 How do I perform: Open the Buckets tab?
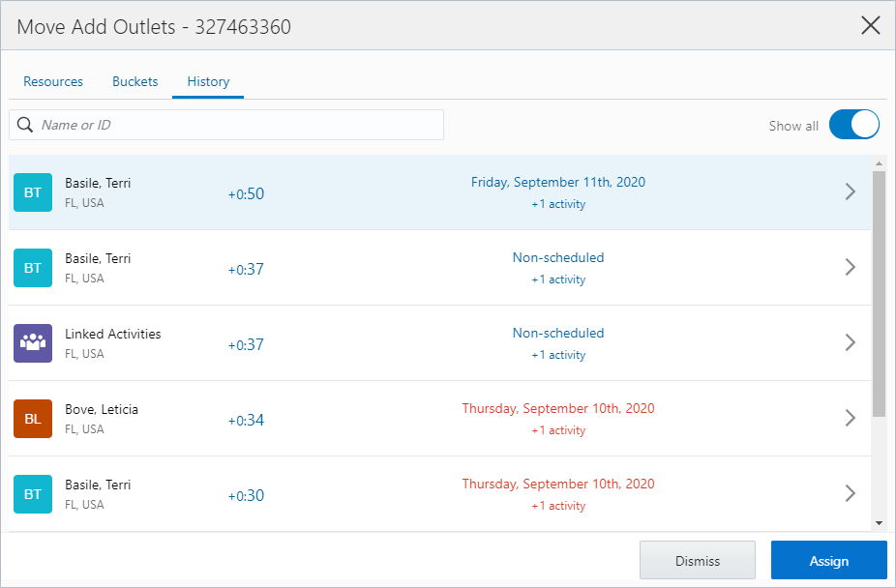point(134,81)
